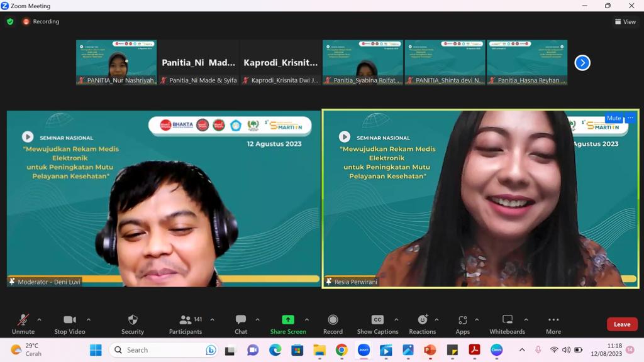This screenshot has height=362, width=644.
Task: Mute Resia Perwirani's video tile
Action: (613, 118)
